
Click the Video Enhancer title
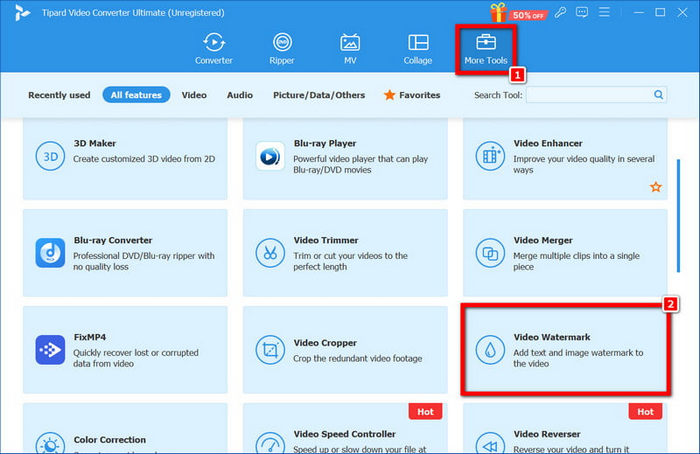tap(548, 143)
